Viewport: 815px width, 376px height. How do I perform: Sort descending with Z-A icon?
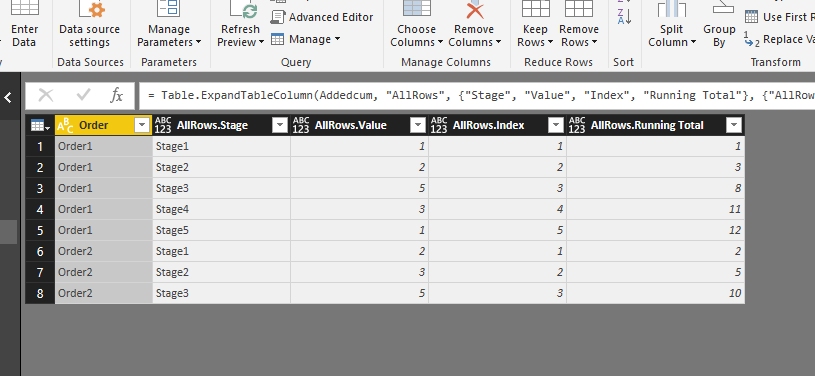tap(624, 17)
